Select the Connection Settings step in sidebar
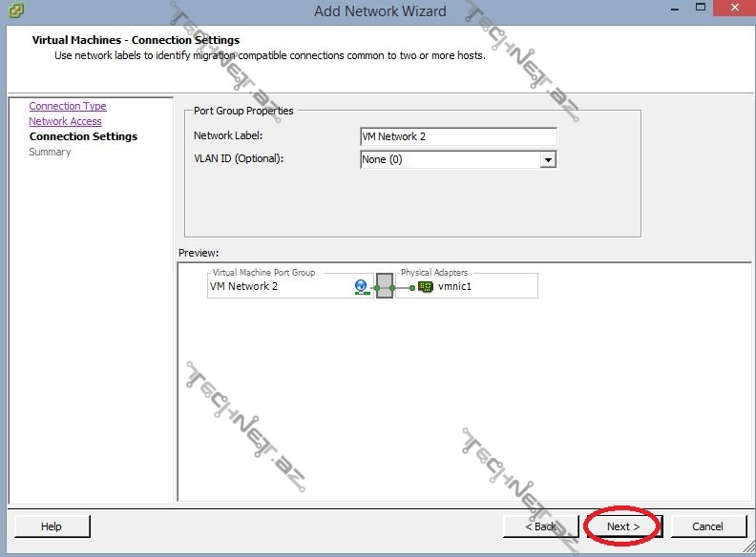756x557 pixels. point(83,136)
